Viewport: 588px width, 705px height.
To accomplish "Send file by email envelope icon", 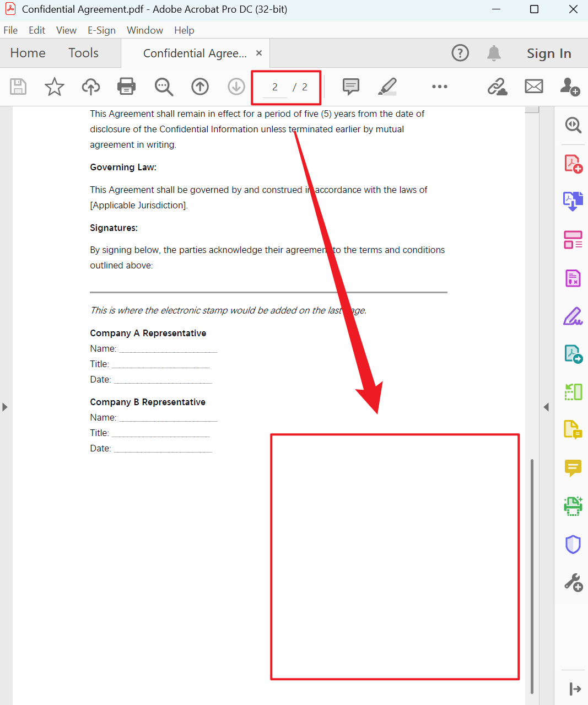I will (x=533, y=87).
